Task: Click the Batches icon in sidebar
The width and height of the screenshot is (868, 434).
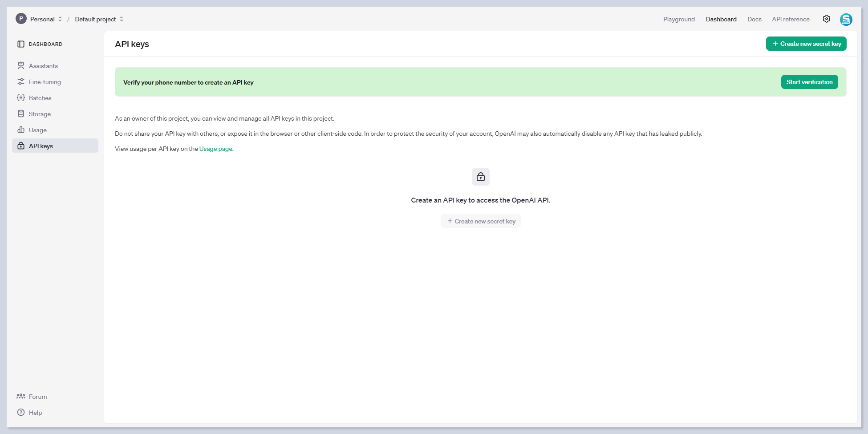Action: click(x=21, y=98)
